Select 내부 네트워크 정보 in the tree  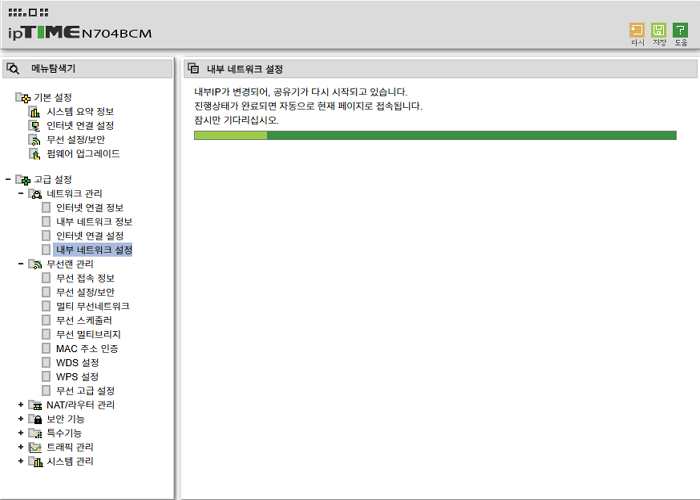[x=94, y=222]
